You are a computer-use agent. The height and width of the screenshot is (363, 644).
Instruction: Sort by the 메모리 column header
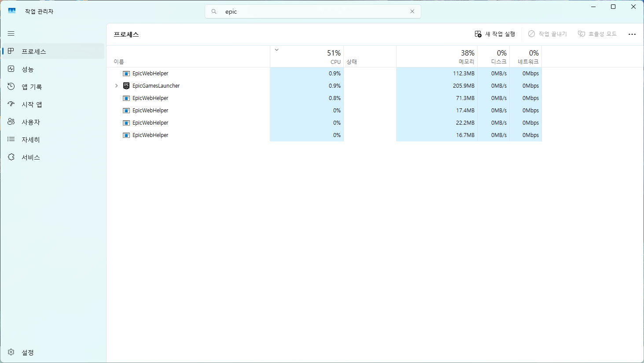click(437, 56)
